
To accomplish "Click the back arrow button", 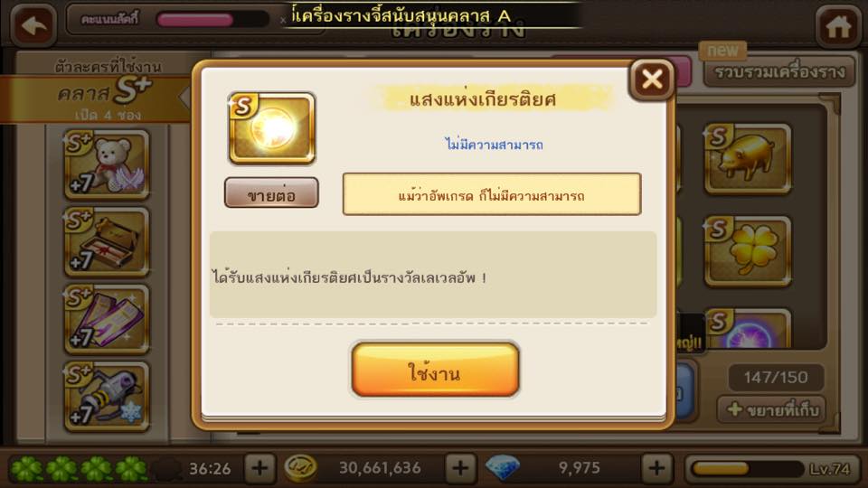I will tap(33, 25).
